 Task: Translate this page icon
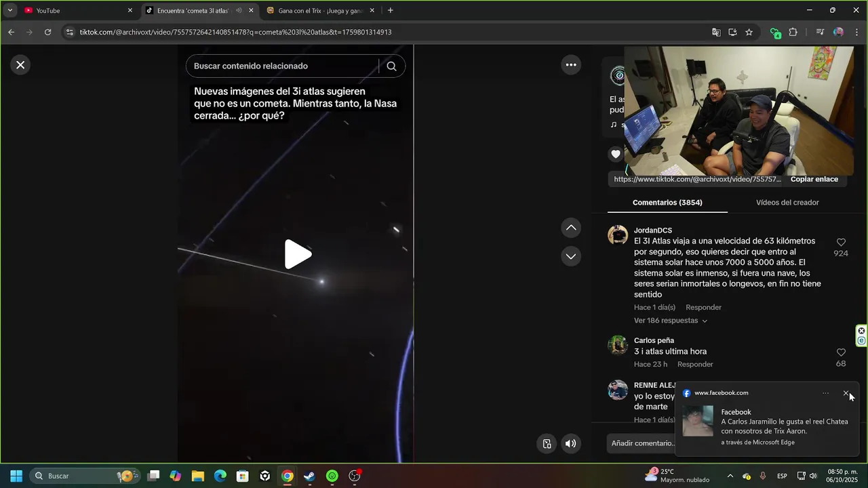[716, 32]
